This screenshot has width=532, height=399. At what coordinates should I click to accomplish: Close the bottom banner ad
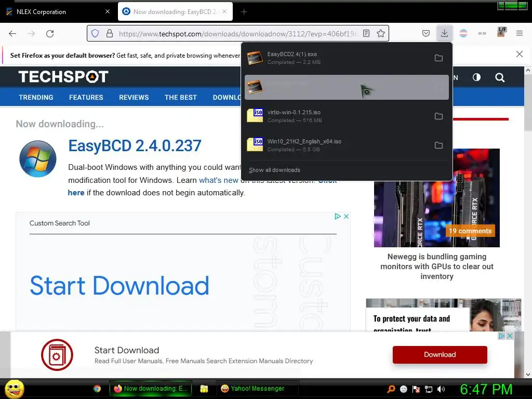(x=509, y=336)
